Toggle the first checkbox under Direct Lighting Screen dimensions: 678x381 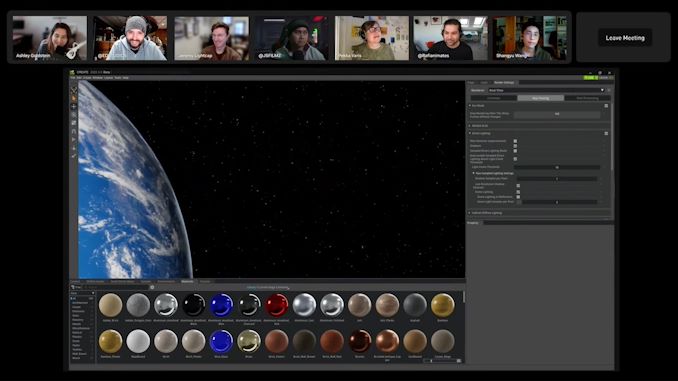pyautogui.click(x=515, y=141)
